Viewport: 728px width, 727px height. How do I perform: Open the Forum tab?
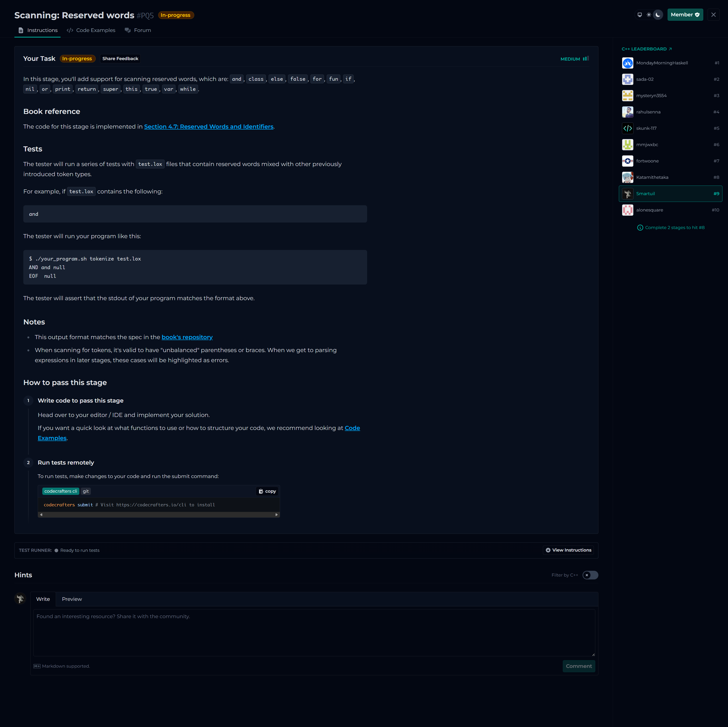[138, 30]
